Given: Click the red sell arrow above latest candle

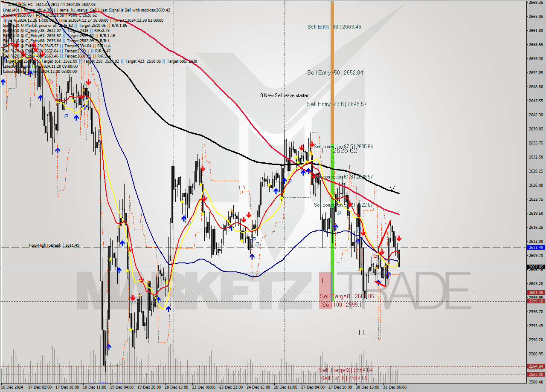Looking at the screenshot, I should coord(399,239).
